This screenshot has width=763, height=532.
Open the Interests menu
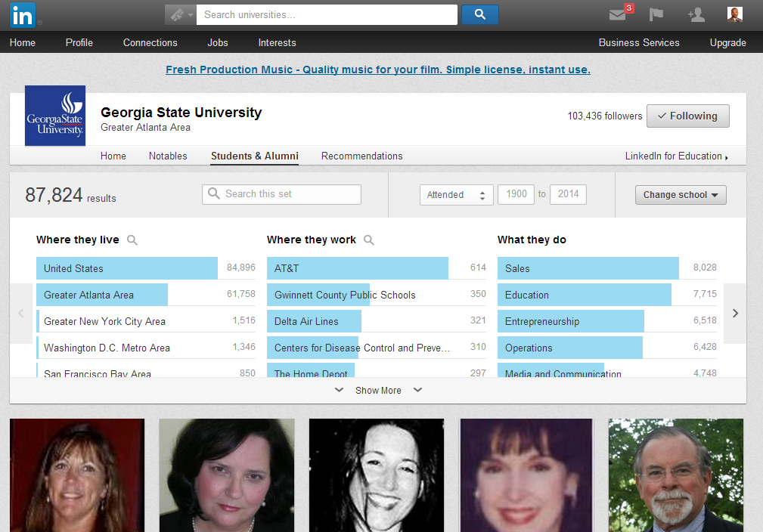277,43
